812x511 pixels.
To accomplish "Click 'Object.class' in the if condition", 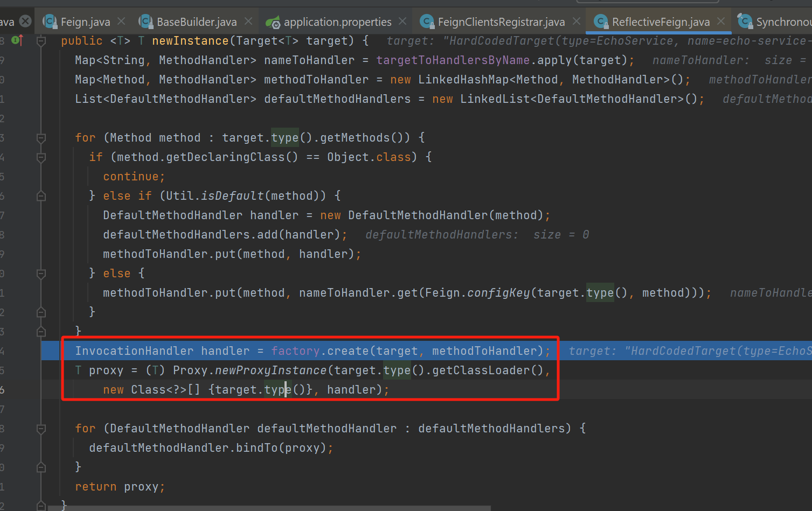I will coord(369,157).
